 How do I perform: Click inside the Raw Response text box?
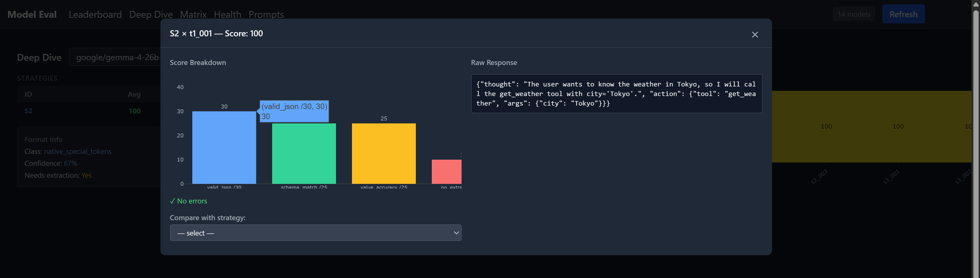(x=616, y=94)
